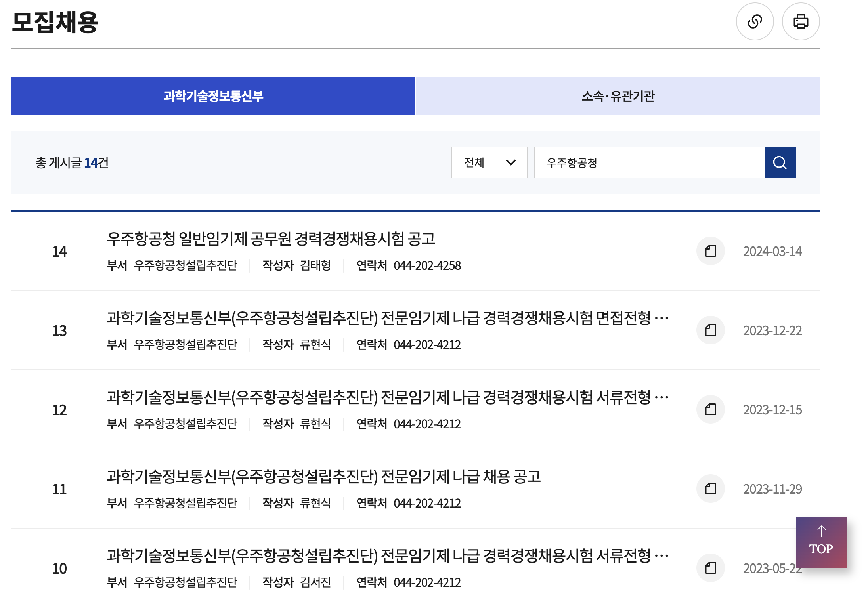This screenshot has height=607, width=868.
Task: Click the 모집채용 page heading
Action: tap(55, 22)
